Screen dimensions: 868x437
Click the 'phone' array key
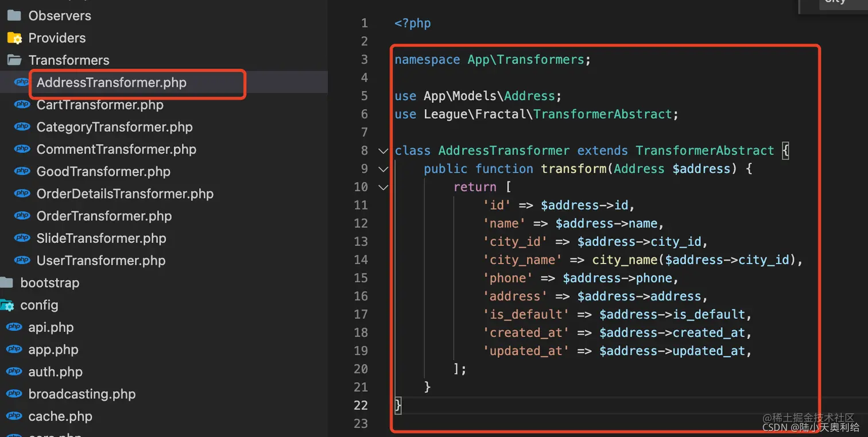coord(507,278)
